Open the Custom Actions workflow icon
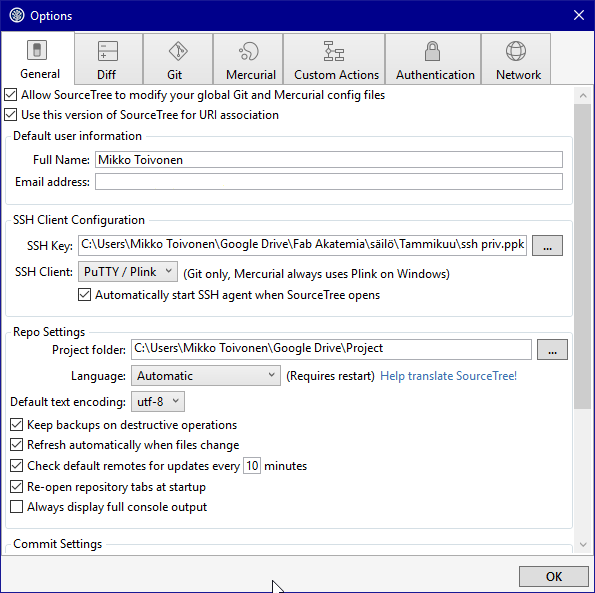 tap(334, 51)
